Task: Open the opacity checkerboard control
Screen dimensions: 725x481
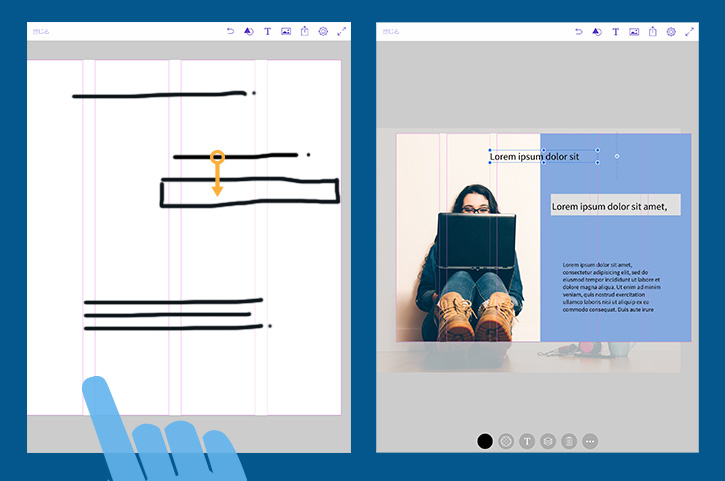Action: [x=506, y=441]
